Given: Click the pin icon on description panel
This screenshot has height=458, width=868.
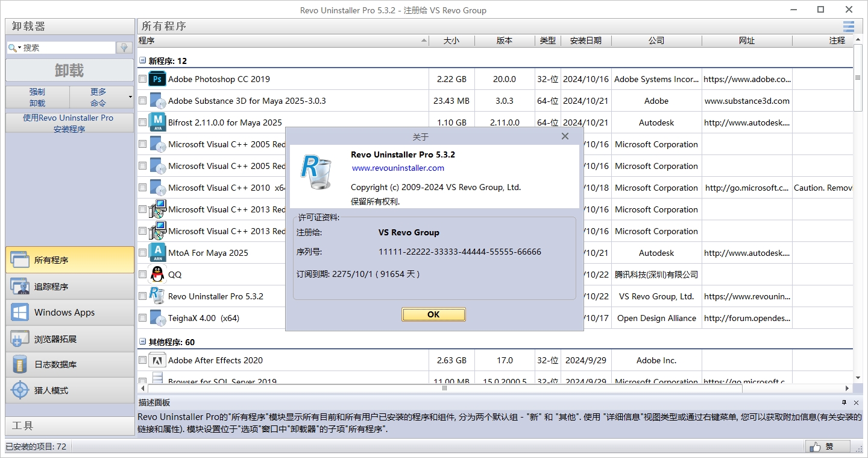Looking at the screenshot, I should (844, 402).
